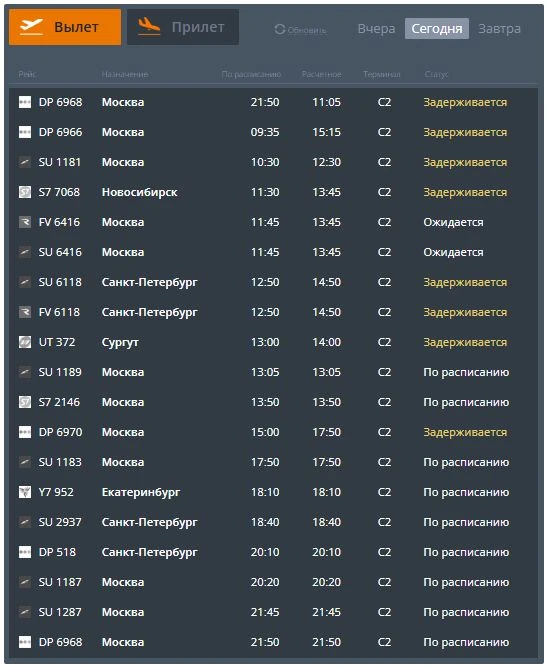Click the departing plane icon on Вылет
The height and width of the screenshot is (666, 547).
[31, 27]
